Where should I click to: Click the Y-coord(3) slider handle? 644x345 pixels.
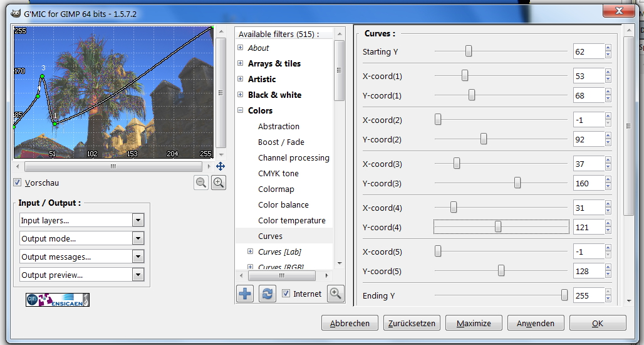[x=517, y=183]
